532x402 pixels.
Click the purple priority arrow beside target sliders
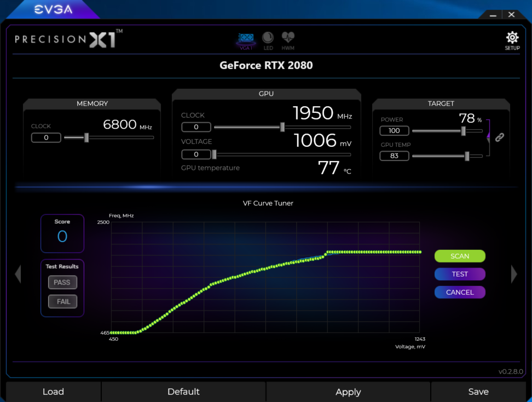pos(488,135)
